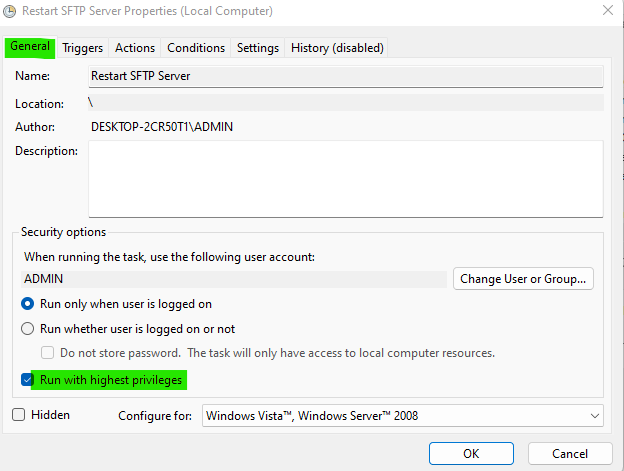Toggle Run with highest privileges checkbox
Screen dimensions: 624x471
pos(28,380)
